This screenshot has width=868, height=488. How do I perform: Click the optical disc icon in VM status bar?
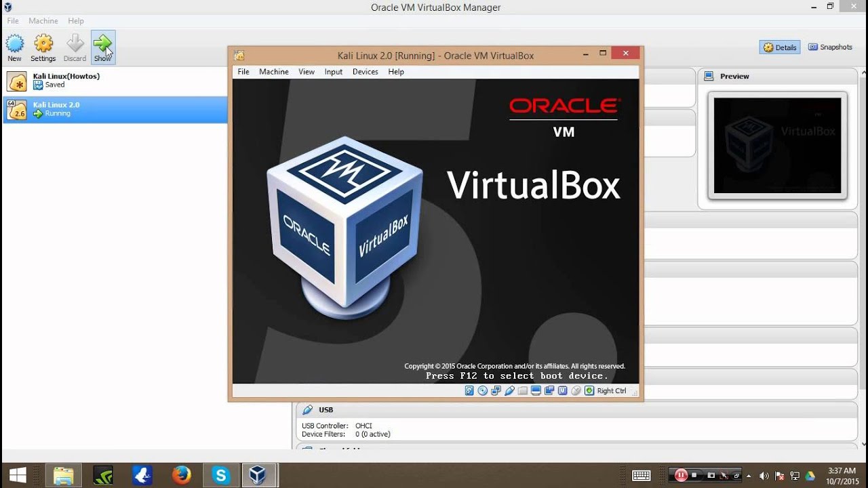pos(483,390)
